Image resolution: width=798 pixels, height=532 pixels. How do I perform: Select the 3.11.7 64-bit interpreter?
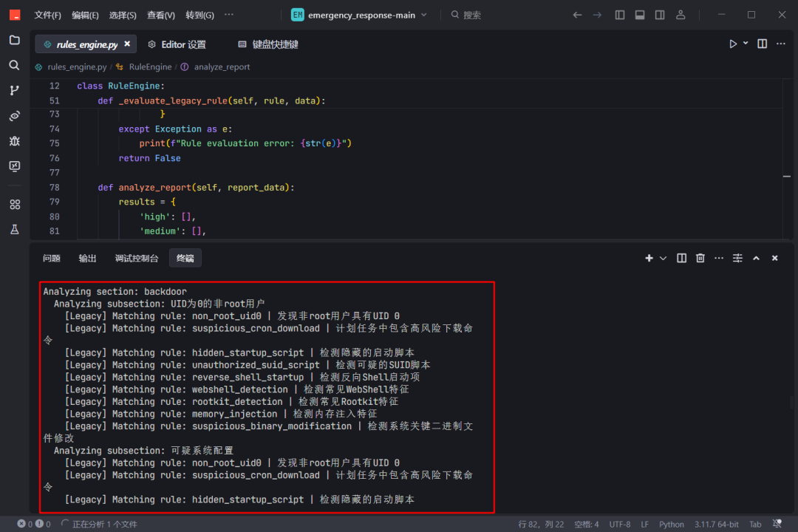pyautogui.click(x=717, y=524)
